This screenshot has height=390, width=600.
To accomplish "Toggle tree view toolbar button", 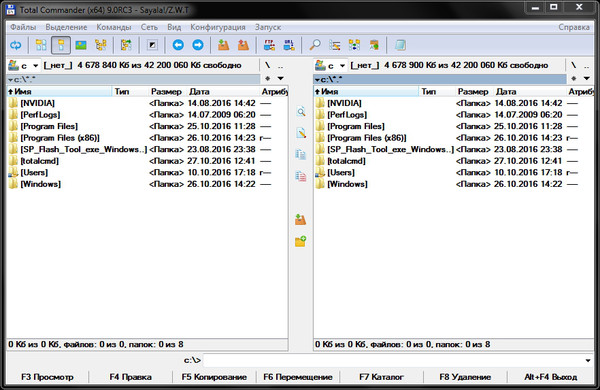I will pyautogui.click(x=101, y=45).
